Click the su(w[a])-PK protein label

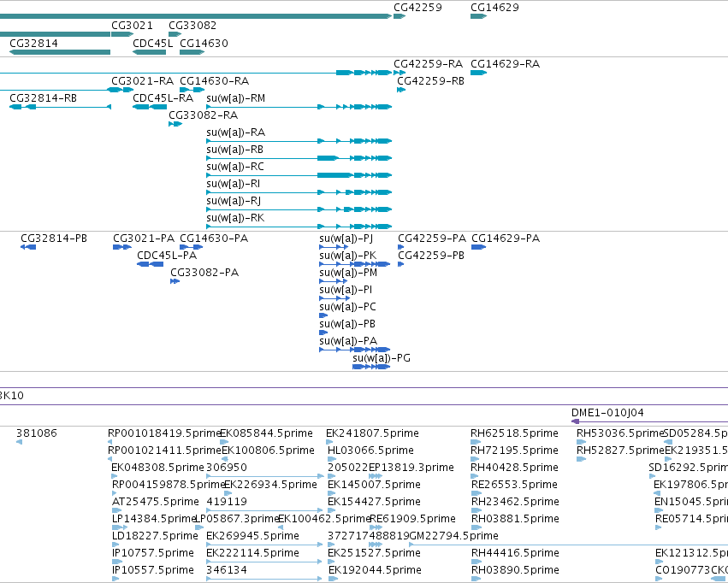click(x=348, y=256)
